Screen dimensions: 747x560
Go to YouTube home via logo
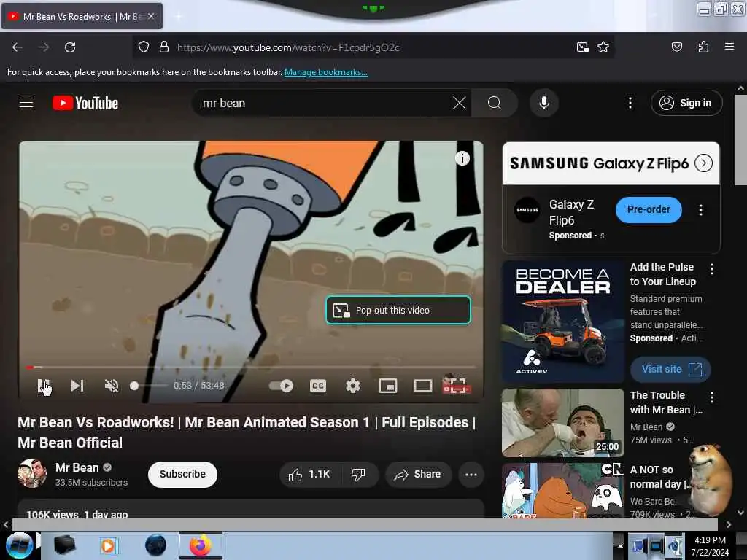(85, 103)
